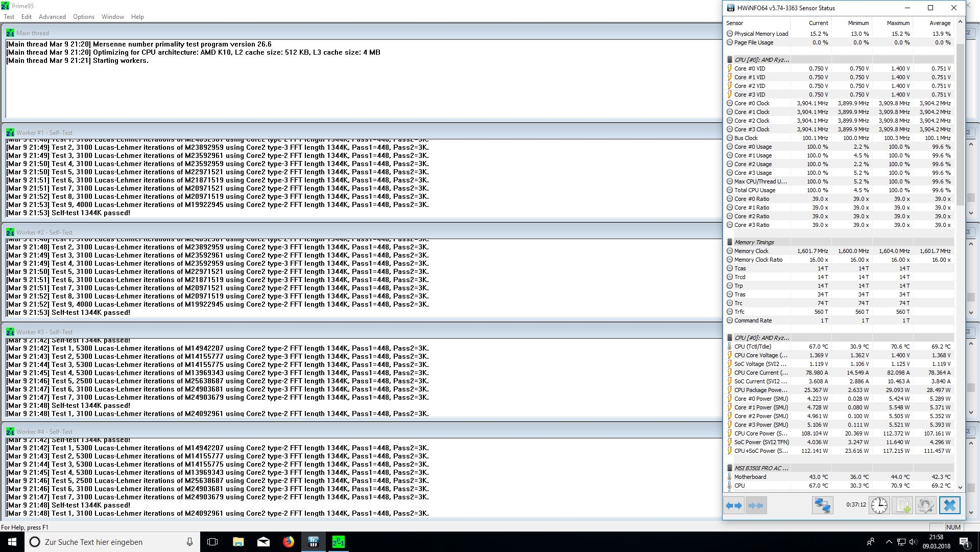Click HWiNFO collapse columns arrows button
The image size is (980, 552).
coord(756,505)
